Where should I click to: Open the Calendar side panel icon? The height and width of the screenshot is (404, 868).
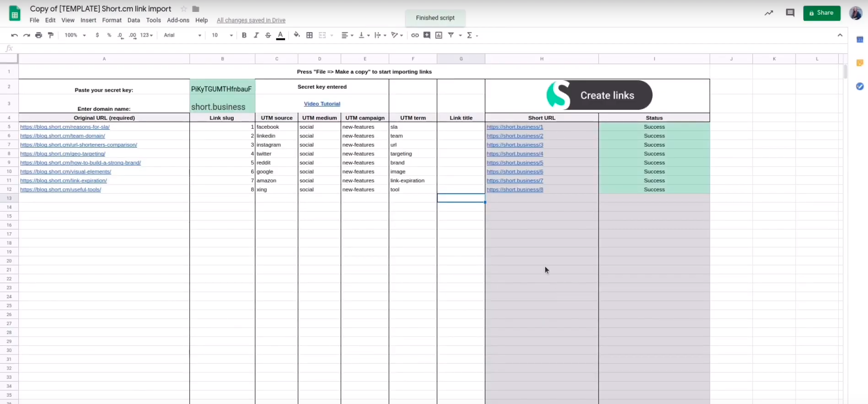tap(860, 40)
